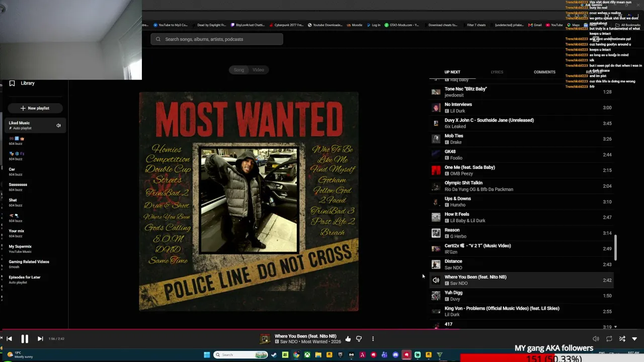Open Discord from the taskbar

[x=395, y=355]
